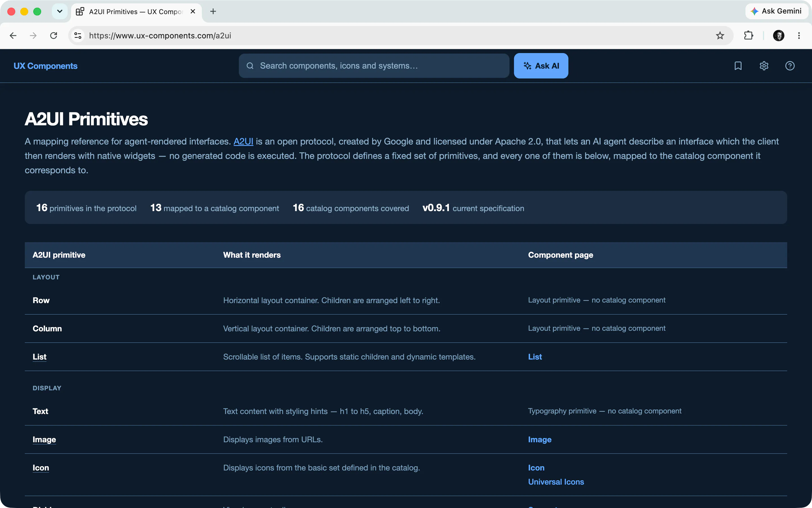Go to UX Components home logo
The width and height of the screenshot is (812, 508).
(46, 66)
